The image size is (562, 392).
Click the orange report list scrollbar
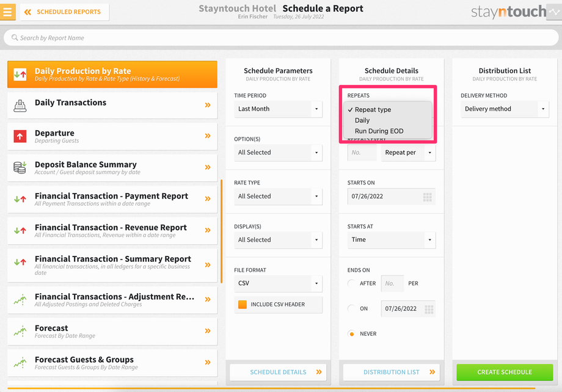[x=222, y=231]
